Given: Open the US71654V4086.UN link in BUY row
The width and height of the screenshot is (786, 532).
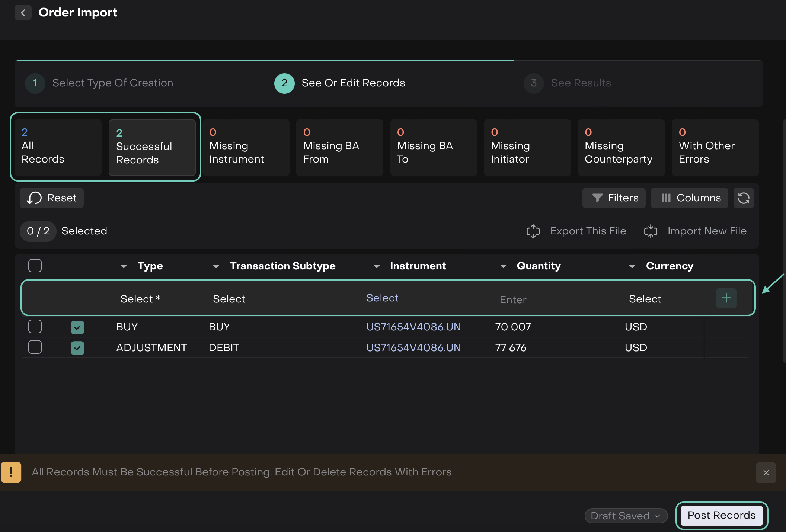Looking at the screenshot, I should coord(413,327).
